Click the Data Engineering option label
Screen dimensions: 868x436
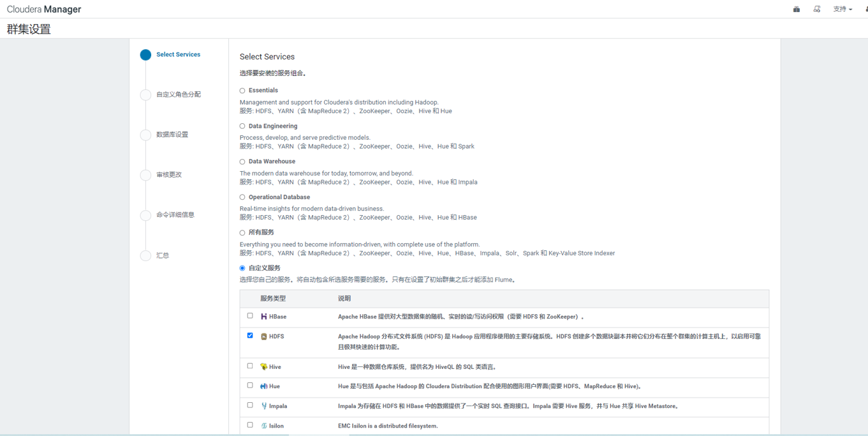pyautogui.click(x=273, y=126)
